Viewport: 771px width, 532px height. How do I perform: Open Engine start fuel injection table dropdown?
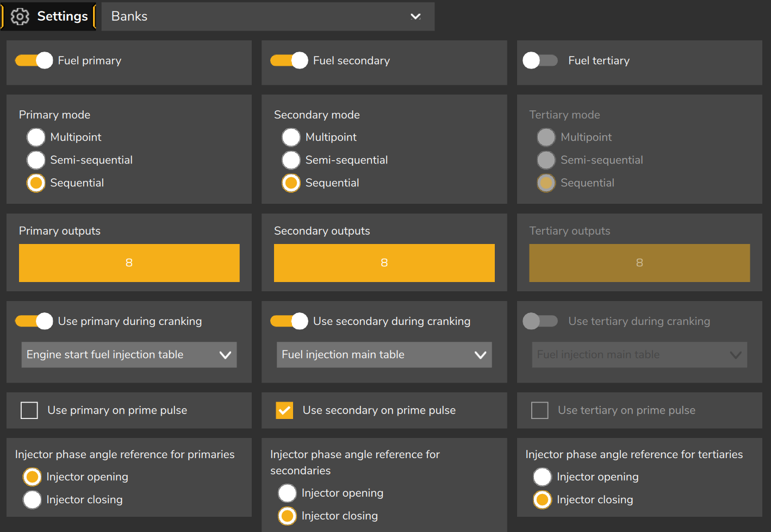click(x=129, y=355)
